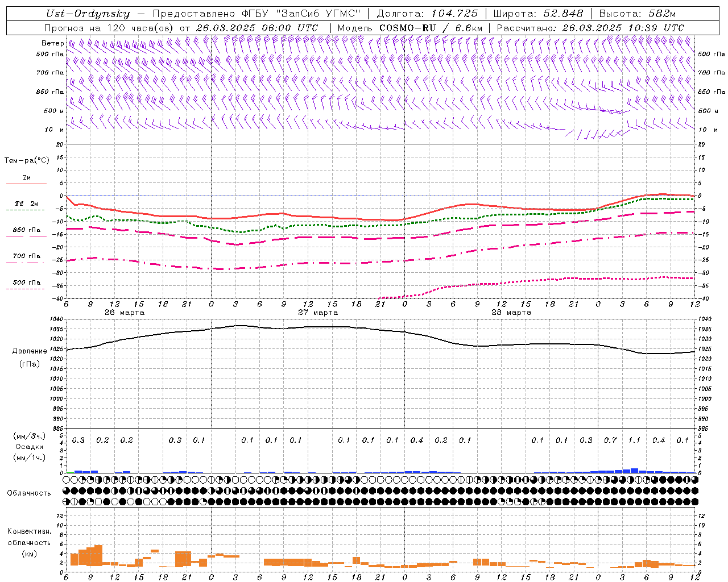Click the 'Высота: 582м' elevation label
Viewport: 728px width, 582px height.
tap(638, 14)
